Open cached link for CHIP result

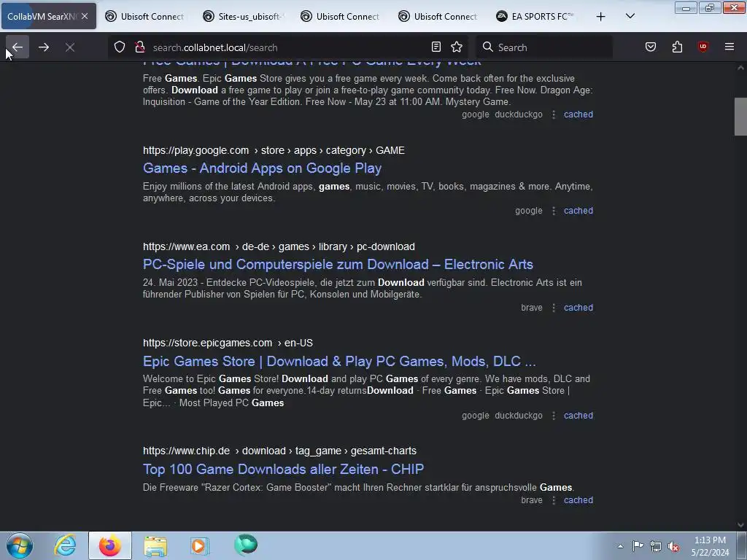pos(578,500)
